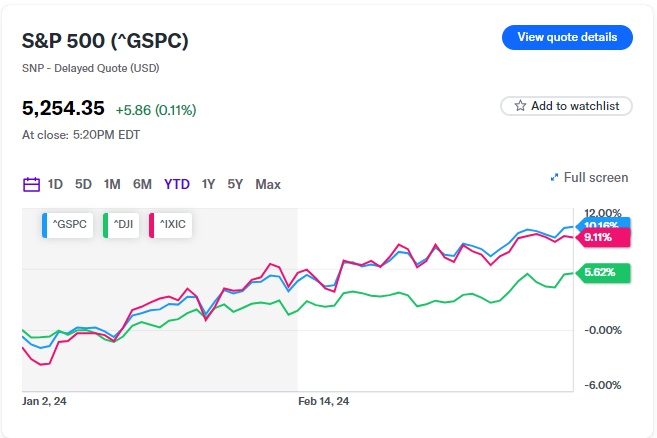Select the 1D time range
Screen dimensions: 657x438
coord(55,184)
